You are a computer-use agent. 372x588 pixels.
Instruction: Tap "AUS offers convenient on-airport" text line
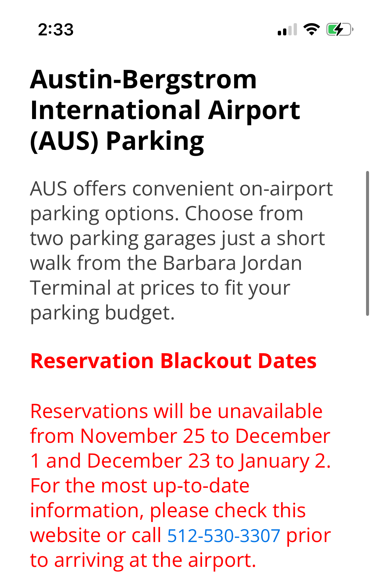181,189
